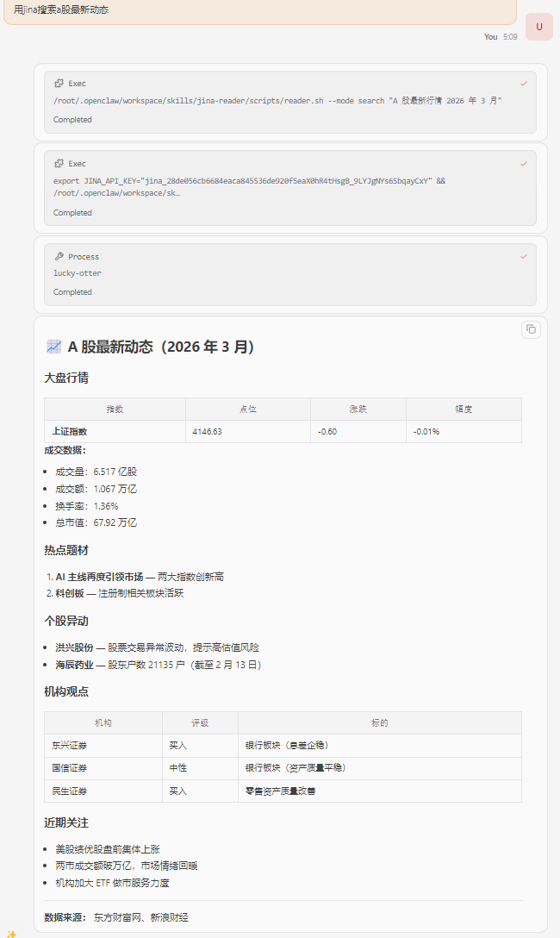Click the terminal icon on the first Exec card
This screenshot has width=560, height=938.
pyautogui.click(x=59, y=84)
